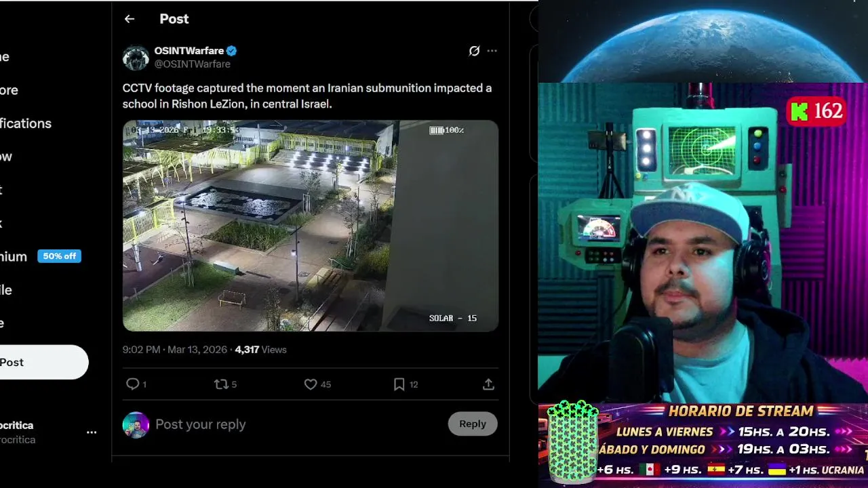Viewport: 868px width, 488px height.
Task: Share the post via the upload arrow icon
Action: pos(488,384)
